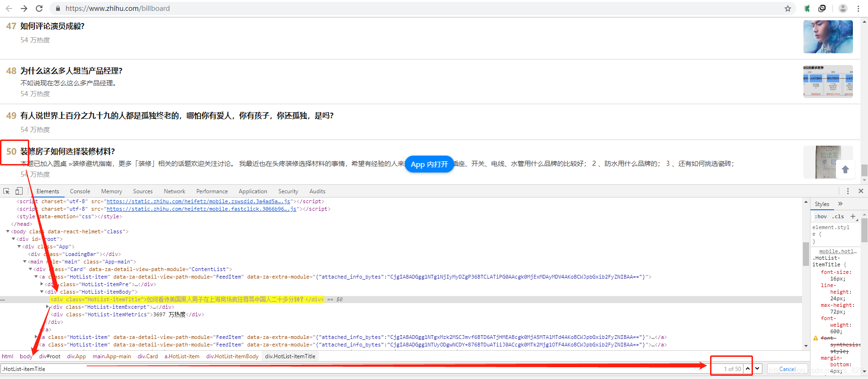Expand the HotList-itemExcerpt div node

[x=47, y=307]
